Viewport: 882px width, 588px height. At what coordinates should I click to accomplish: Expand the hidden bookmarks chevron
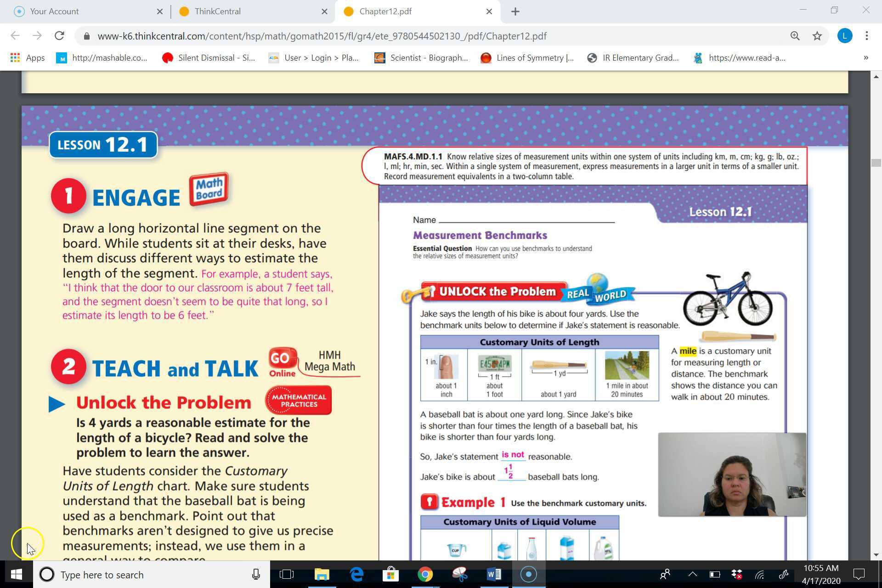click(865, 58)
